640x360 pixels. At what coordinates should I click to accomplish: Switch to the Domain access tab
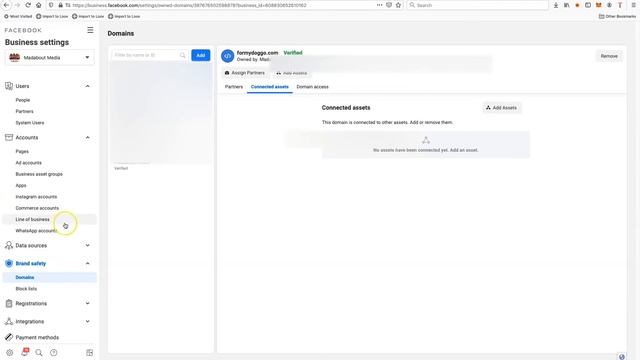pos(312,87)
